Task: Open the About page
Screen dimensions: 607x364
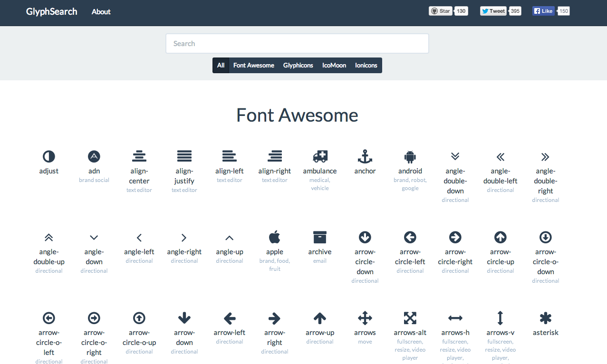Action: point(101,12)
